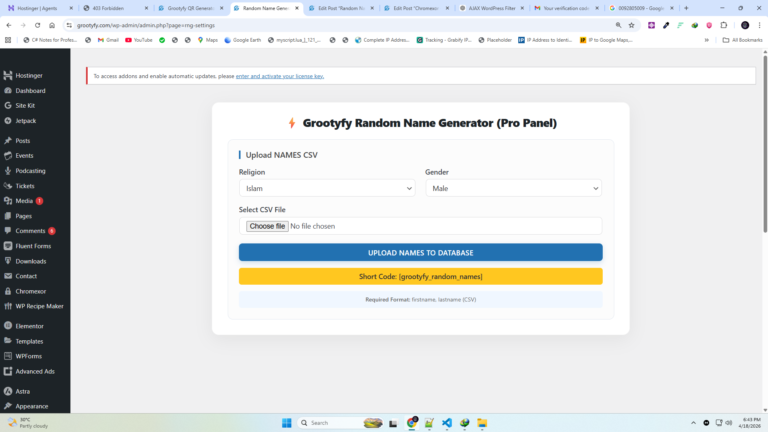The height and width of the screenshot is (432, 768).
Task: Open the Google Earth bookmark
Action: pyautogui.click(x=242, y=40)
